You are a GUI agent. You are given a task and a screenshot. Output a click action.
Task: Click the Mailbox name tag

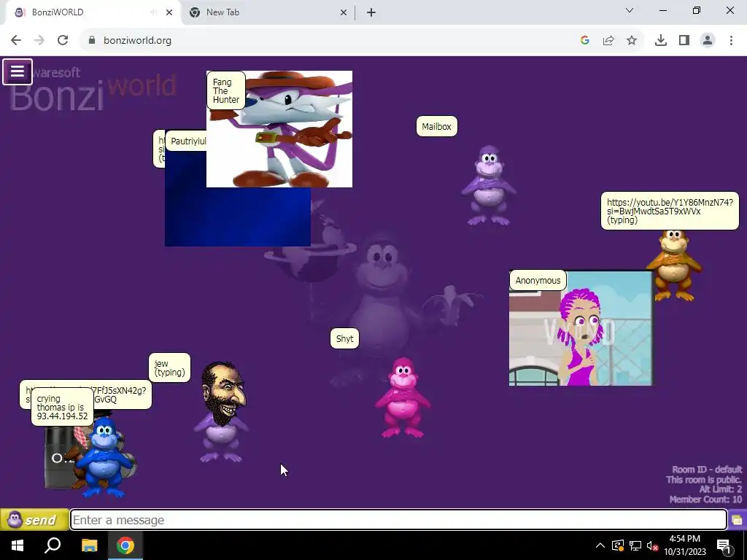436,126
